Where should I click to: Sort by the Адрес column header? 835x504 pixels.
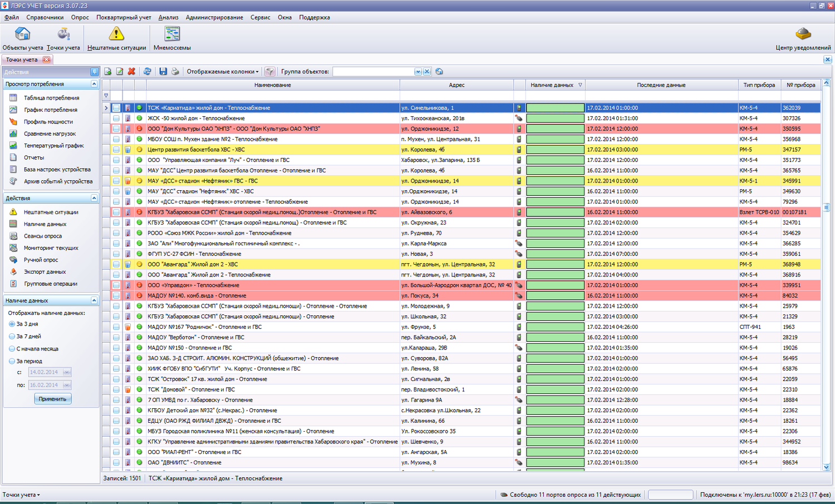pyautogui.click(x=456, y=85)
